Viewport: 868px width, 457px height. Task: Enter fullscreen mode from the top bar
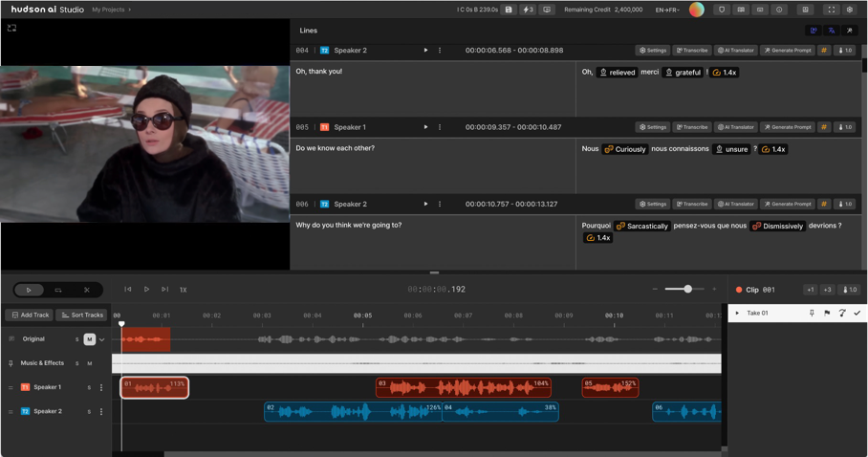point(831,10)
